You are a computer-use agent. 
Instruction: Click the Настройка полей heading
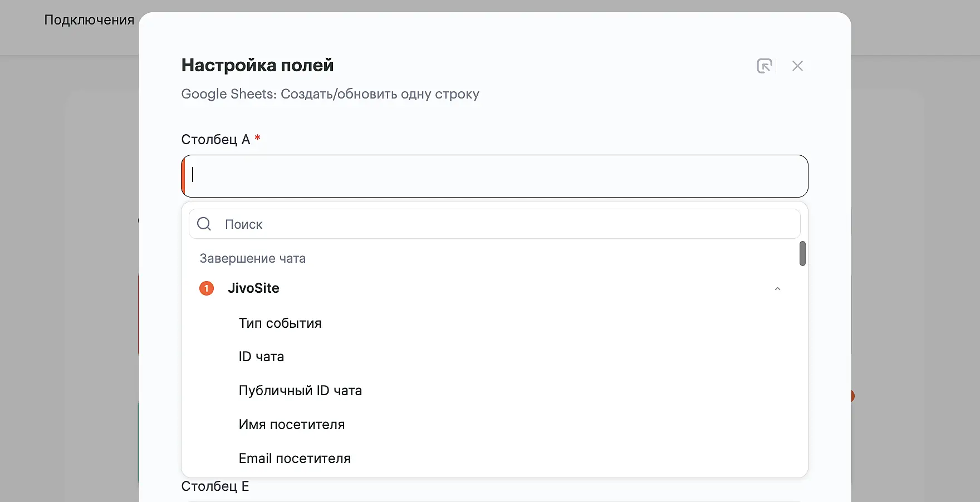[257, 65]
